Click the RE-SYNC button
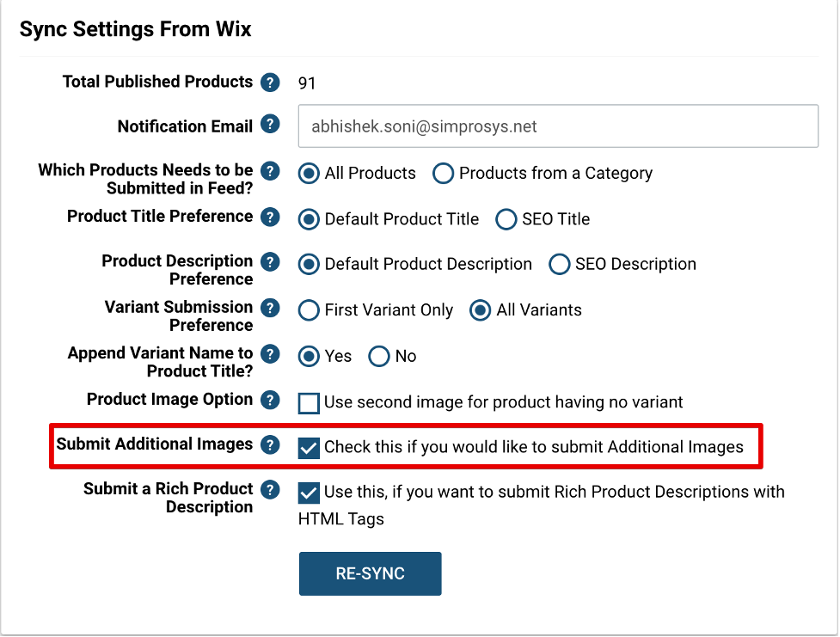The image size is (840, 637). 371,573
